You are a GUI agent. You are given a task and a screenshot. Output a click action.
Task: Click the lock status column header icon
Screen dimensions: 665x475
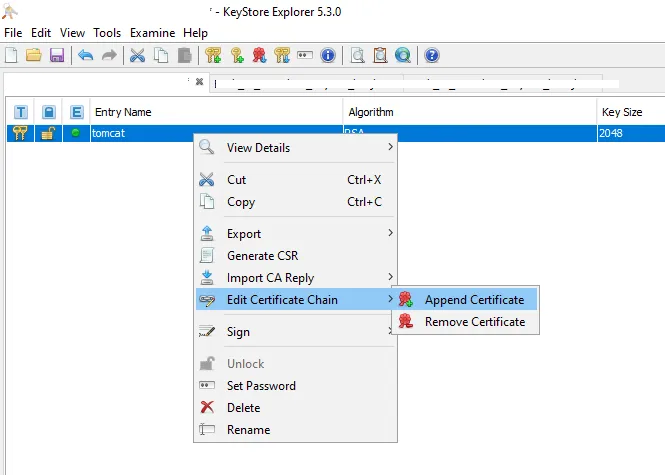[x=49, y=112]
